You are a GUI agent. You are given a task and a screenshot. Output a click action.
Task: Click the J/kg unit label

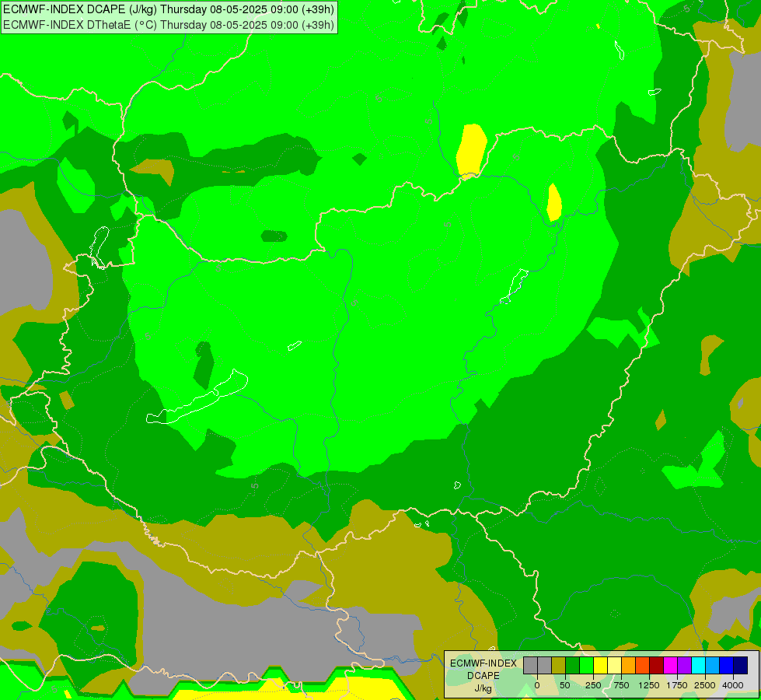(483, 688)
